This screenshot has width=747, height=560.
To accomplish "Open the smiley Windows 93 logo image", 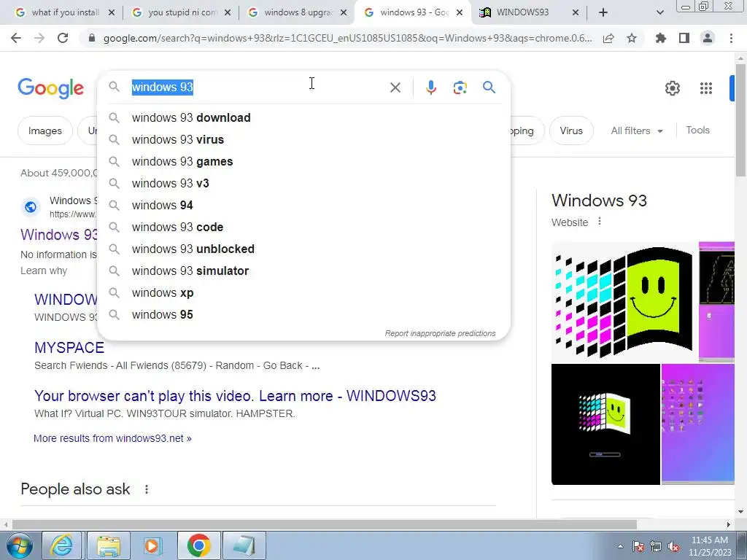I will pyautogui.click(x=624, y=301).
